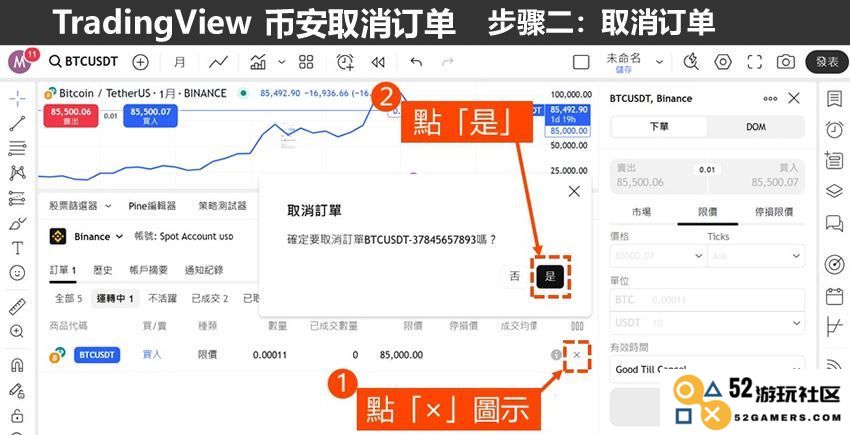This screenshot has width=850, height=435.
Task: Open the user profile avatar M
Action: pos(20,61)
